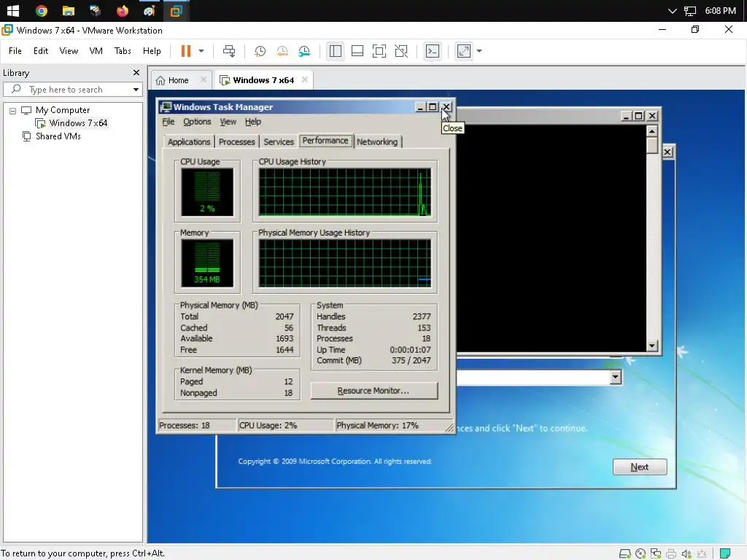Open the Snapshot Manager icon
Viewport: 747px width, 560px height.
pyautogui.click(x=304, y=51)
